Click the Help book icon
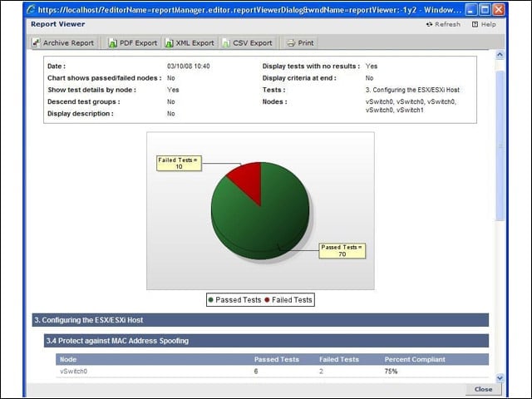This screenshot has height=399, width=532. click(475, 24)
